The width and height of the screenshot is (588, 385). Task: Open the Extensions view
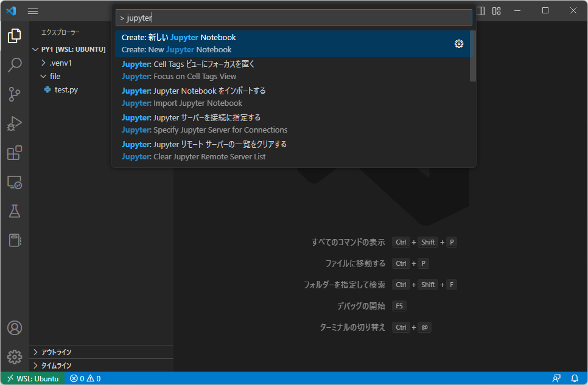tap(14, 153)
